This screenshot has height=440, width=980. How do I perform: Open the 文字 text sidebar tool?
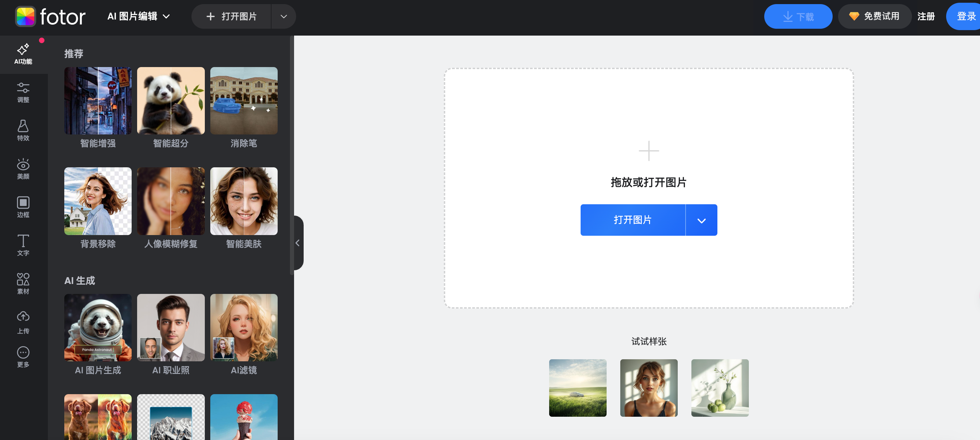click(23, 245)
